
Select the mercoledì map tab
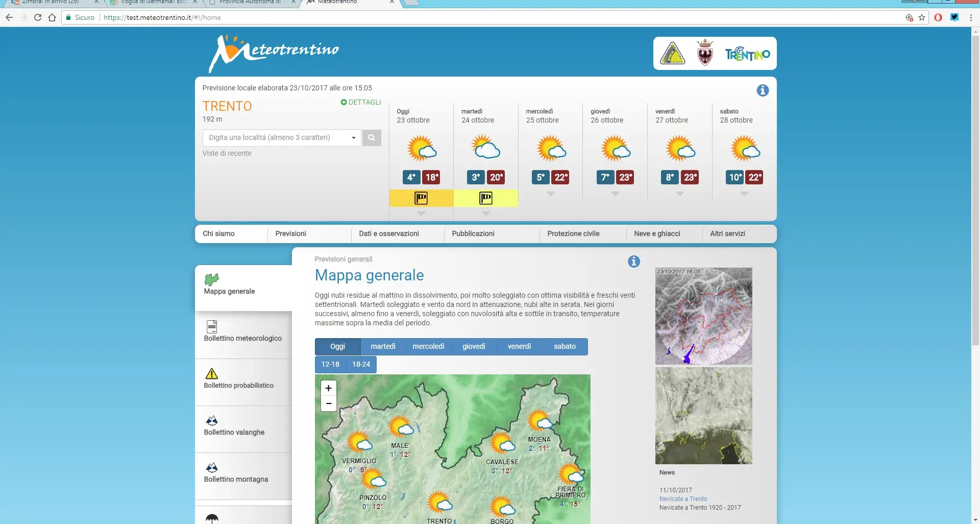[428, 347]
